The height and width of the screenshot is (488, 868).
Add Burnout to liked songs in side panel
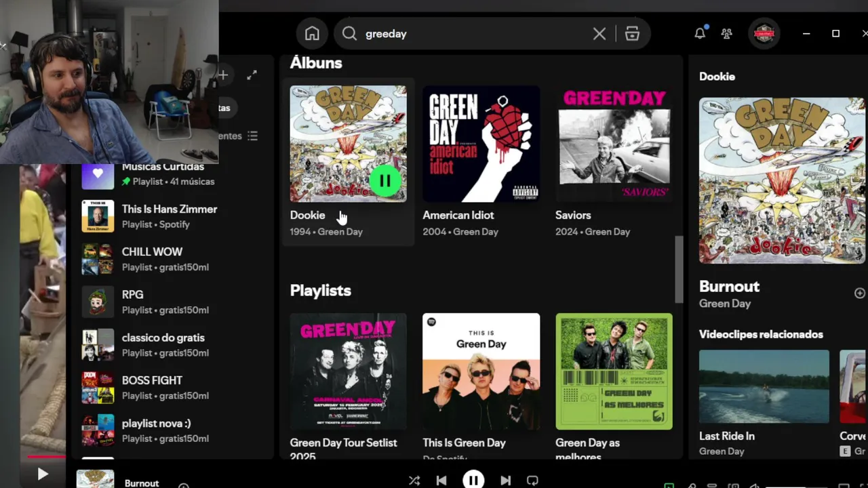pos(860,293)
